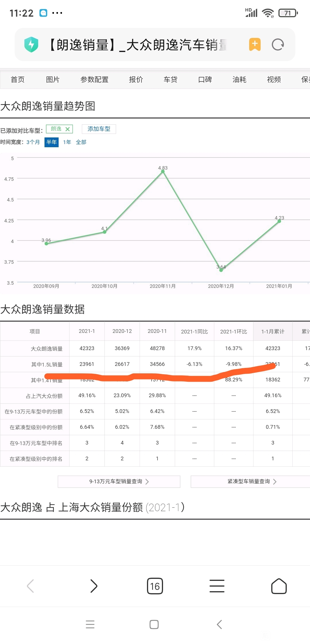This screenshot has height=644, width=310.
Task: Tap Android back navigation button
Action: 219,624
